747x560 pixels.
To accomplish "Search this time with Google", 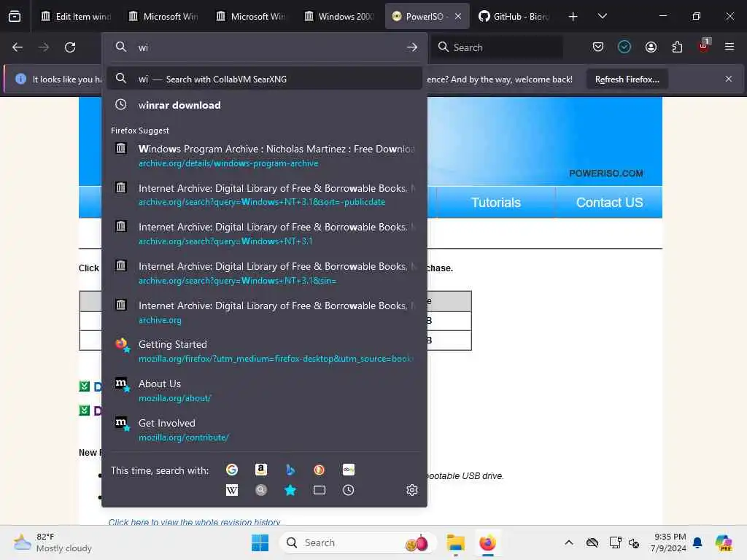I will tap(232, 470).
